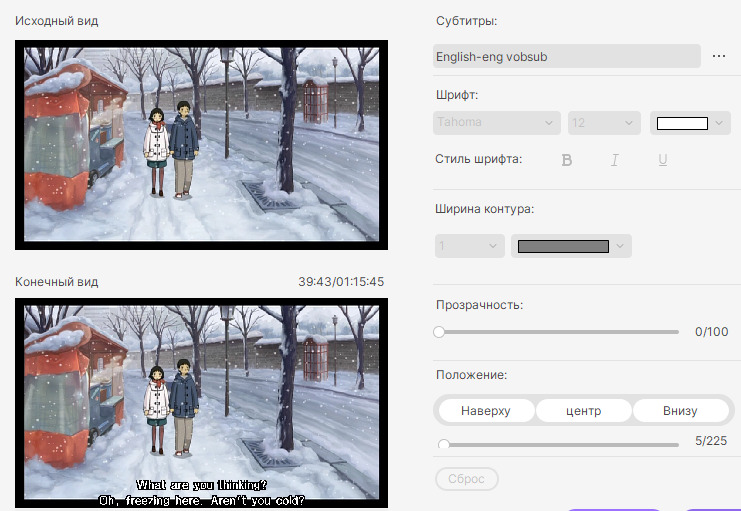
Task: Click the transparency slider handle
Action: (x=439, y=332)
